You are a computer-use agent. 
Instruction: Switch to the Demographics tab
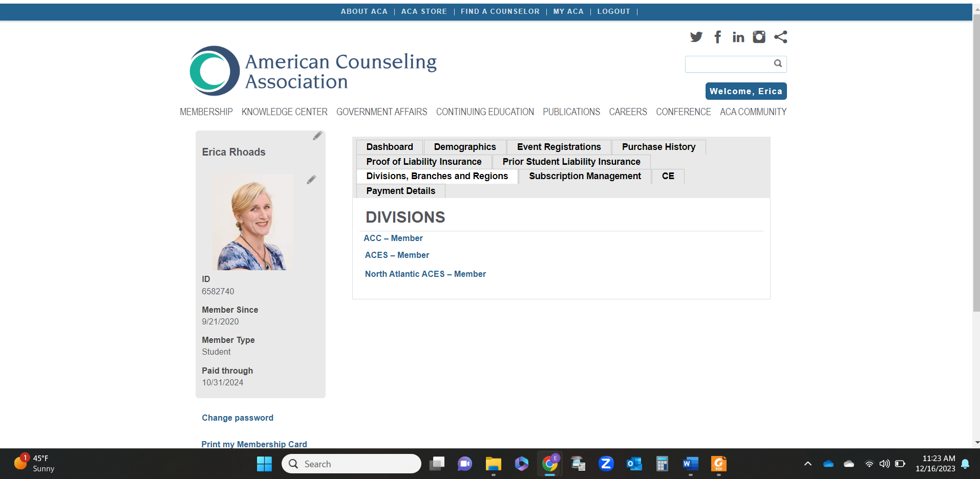coord(464,147)
